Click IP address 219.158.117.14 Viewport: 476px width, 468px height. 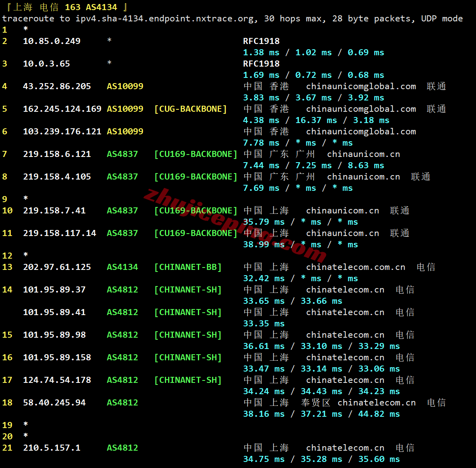60,233
